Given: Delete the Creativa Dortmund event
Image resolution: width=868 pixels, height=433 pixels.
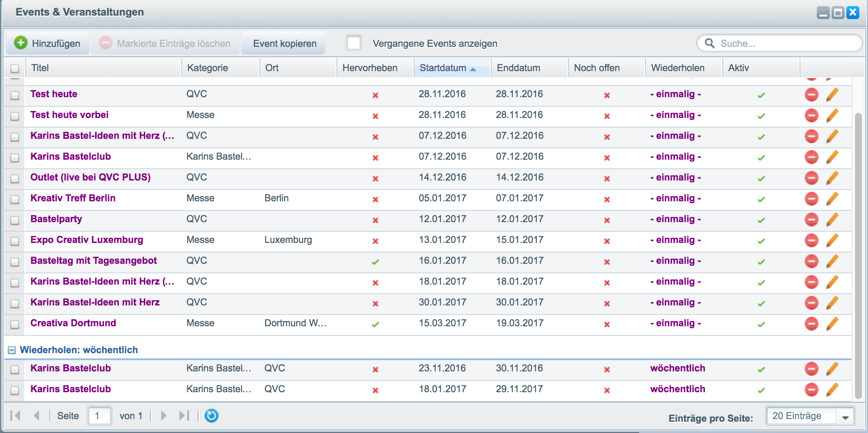Looking at the screenshot, I should [x=811, y=324].
